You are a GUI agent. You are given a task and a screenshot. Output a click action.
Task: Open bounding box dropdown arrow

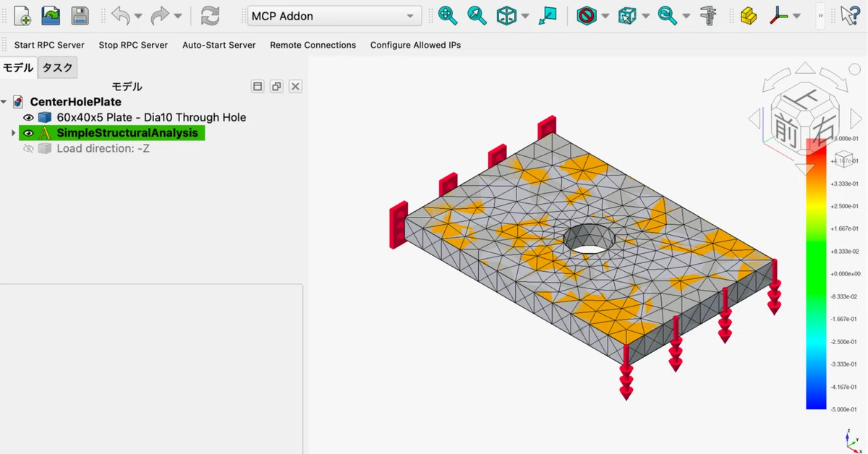coord(645,16)
